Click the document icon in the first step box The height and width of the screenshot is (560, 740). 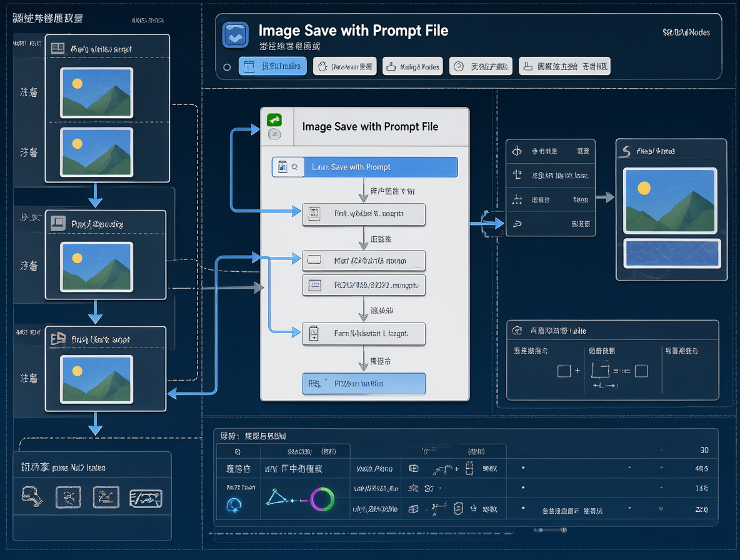tap(314, 214)
